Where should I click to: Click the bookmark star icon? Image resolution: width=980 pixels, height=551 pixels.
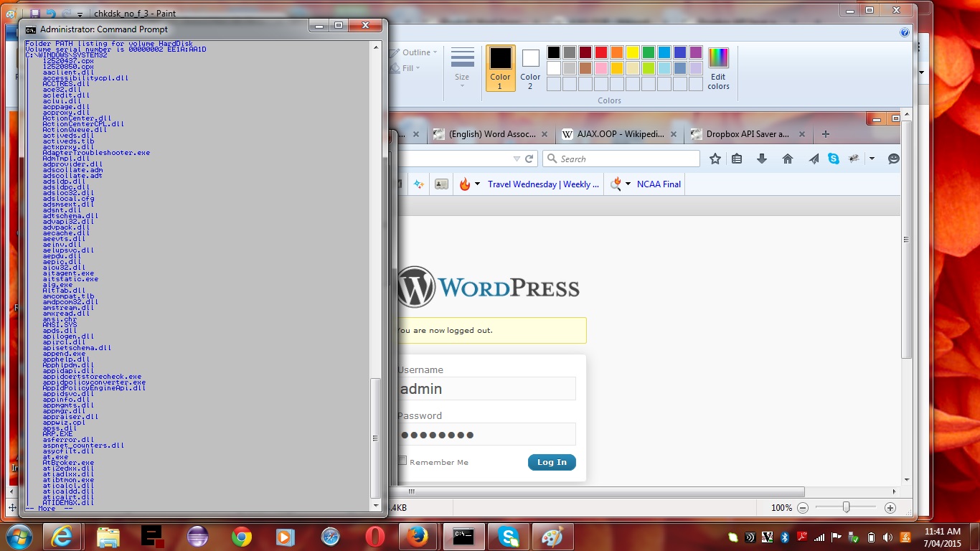(x=715, y=159)
